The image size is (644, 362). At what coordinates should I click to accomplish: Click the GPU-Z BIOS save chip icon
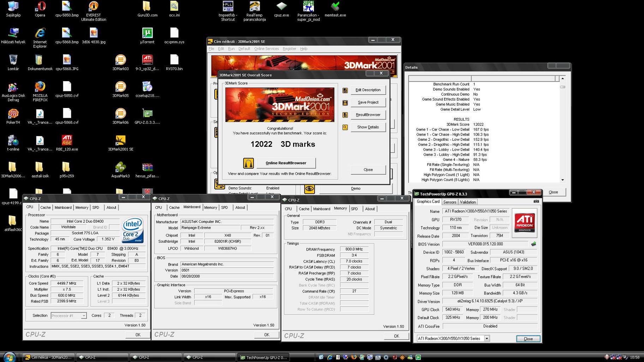click(533, 244)
